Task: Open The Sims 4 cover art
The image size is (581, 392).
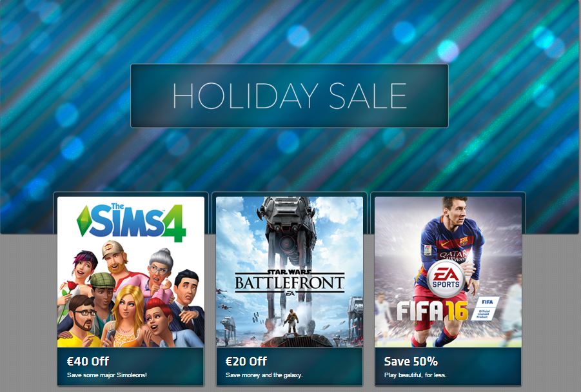Action: tap(131, 272)
